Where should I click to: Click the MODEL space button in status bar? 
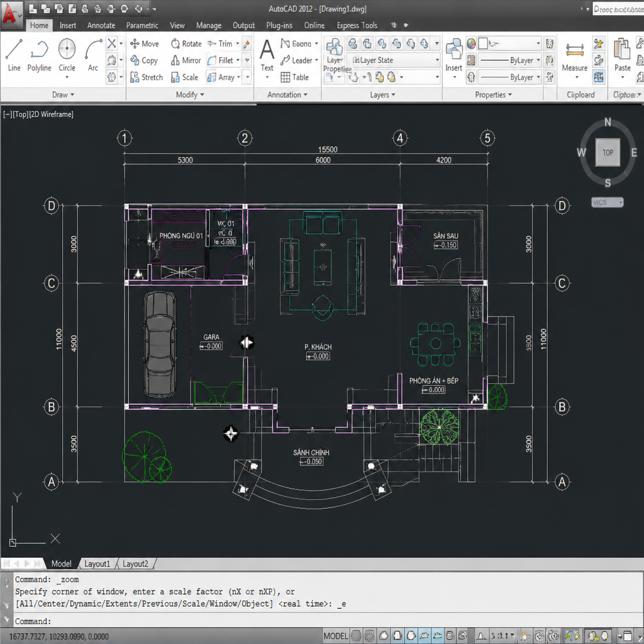click(x=335, y=636)
